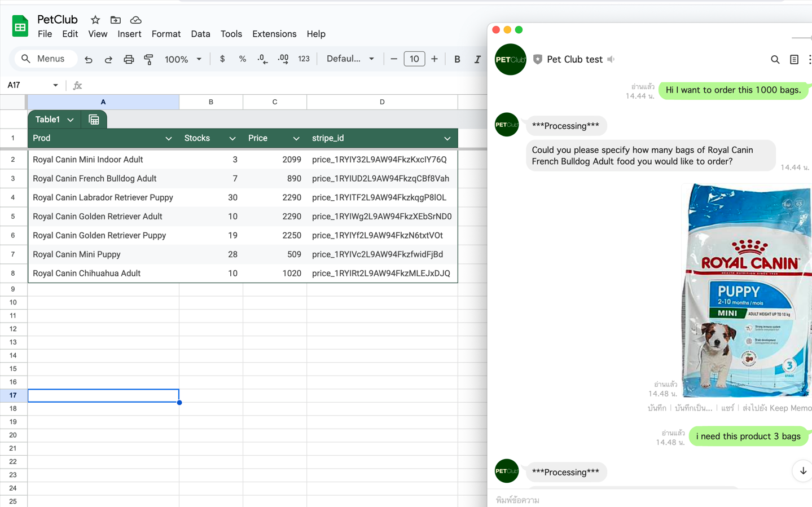Open the Help menu
812x507 pixels.
316,34
